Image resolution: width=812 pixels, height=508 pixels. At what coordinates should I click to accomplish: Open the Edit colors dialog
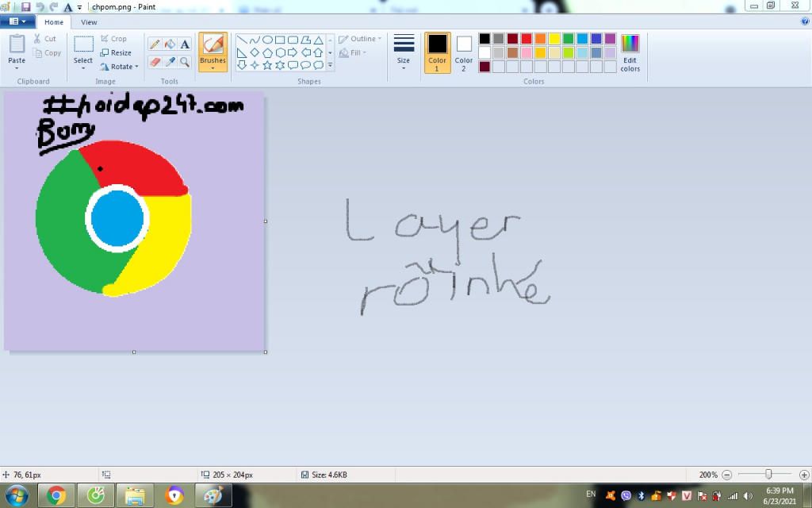630,52
